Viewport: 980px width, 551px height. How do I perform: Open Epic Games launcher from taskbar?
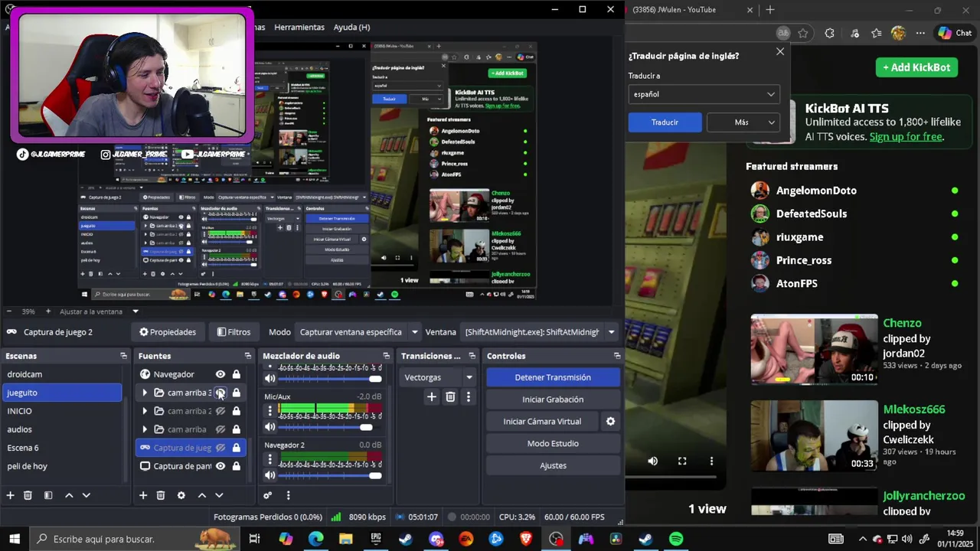tap(376, 539)
